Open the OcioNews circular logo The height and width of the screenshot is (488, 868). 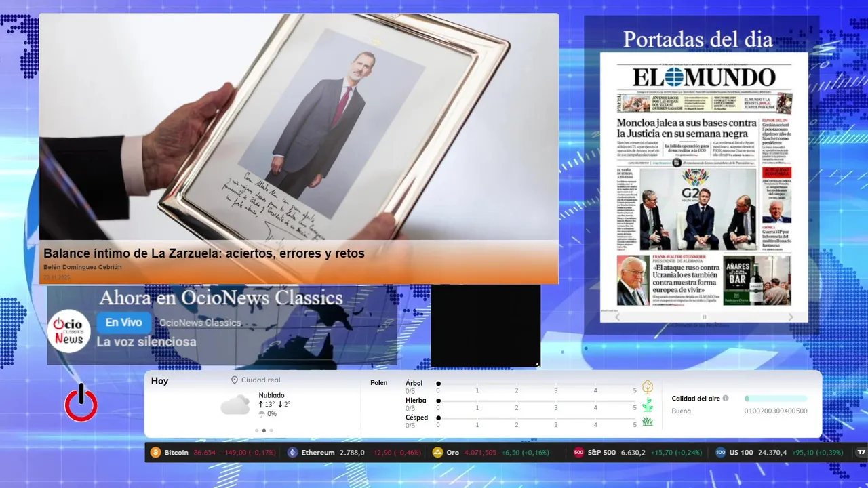[69, 331]
